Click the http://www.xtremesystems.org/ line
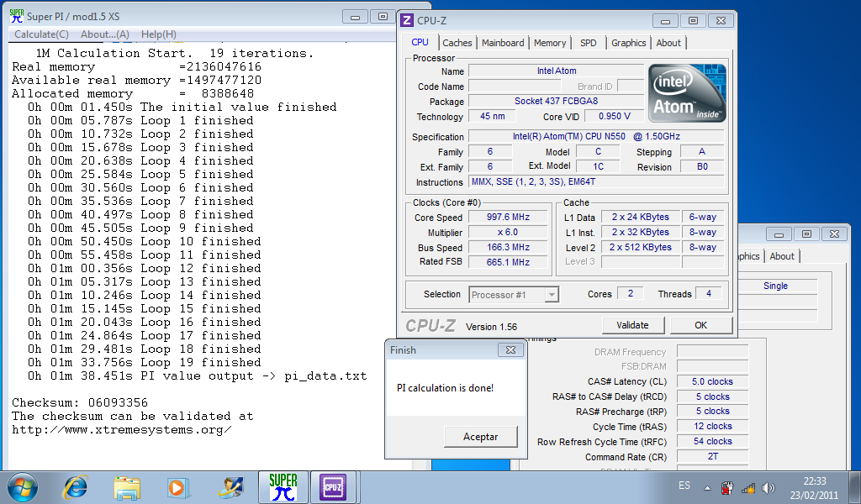 (121, 429)
